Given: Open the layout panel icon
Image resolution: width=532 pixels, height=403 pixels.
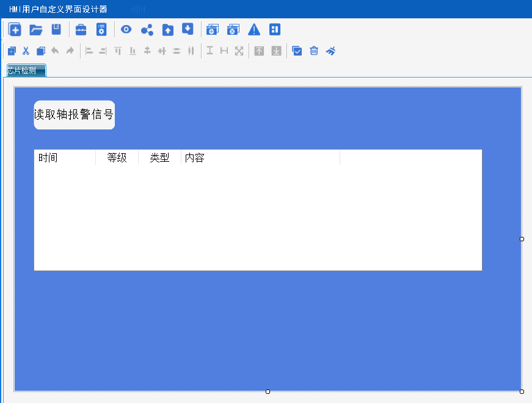Looking at the screenshot, I should (x=274, y=29).
